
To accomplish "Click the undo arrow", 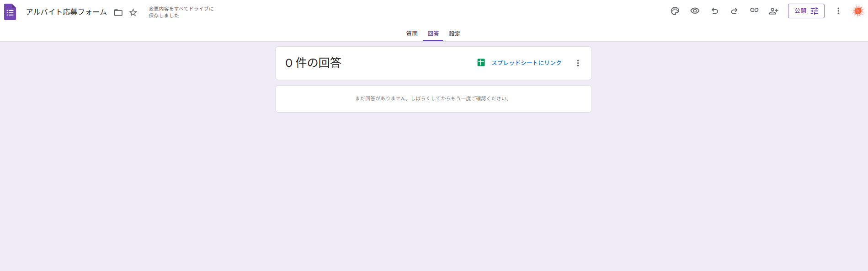I will point(715,11).
